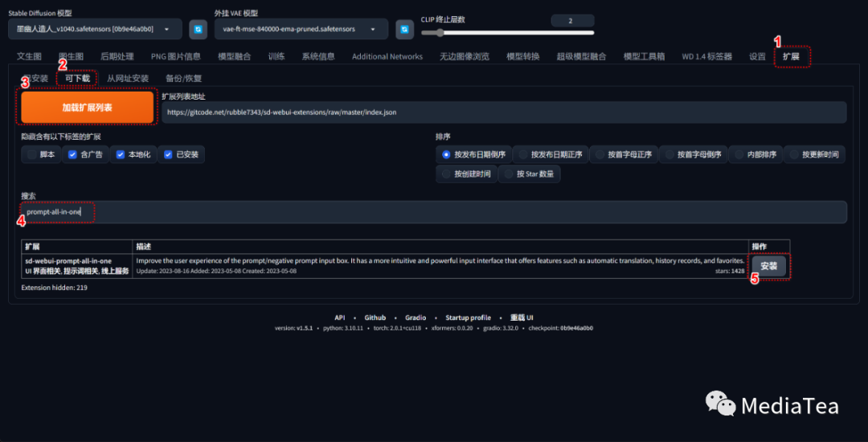The width and height of the screenshot is (868, 442).
Task: Open the 模型融合 tab
Action: click(234, 56)
